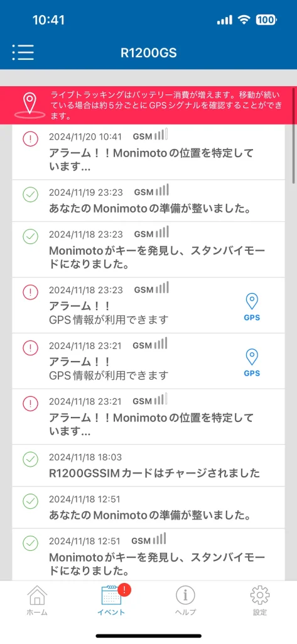Select the イベント tab with red badge
Viewport: 297px width, 644px height.
pos(112,600)
